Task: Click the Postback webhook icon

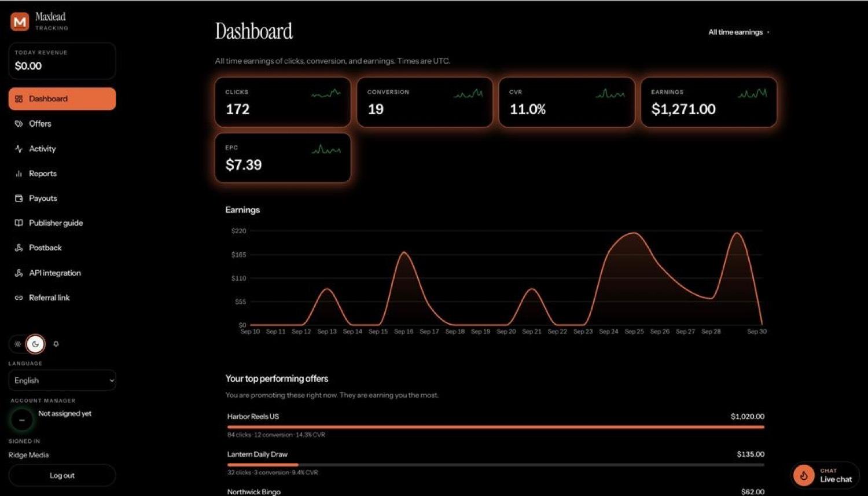Action: [19, 248]
